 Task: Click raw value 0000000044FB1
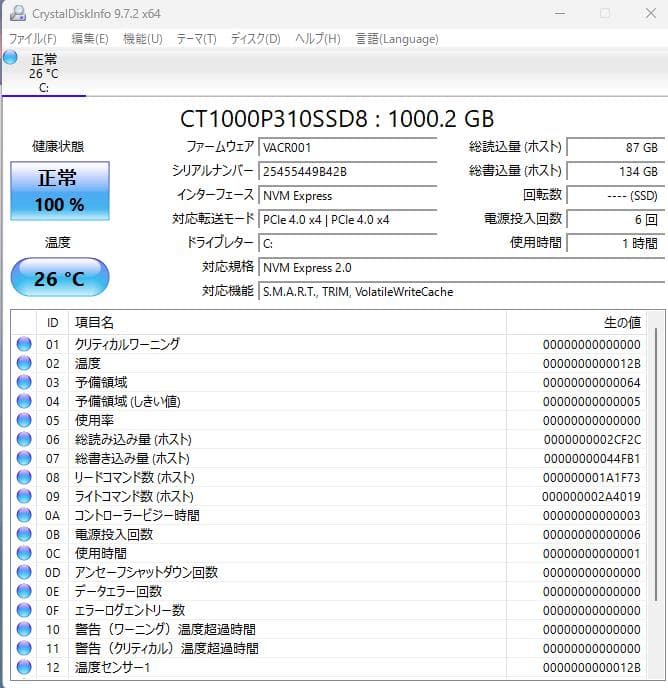point(592,459)
